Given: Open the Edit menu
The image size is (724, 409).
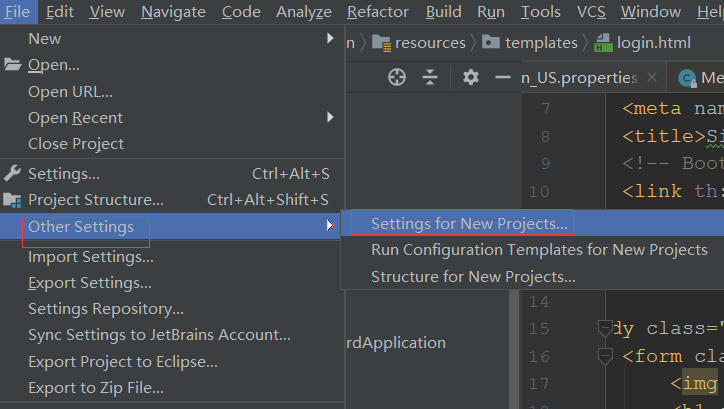Looking at the screenshot, I should pyautogui.click(x=60, y=12).
